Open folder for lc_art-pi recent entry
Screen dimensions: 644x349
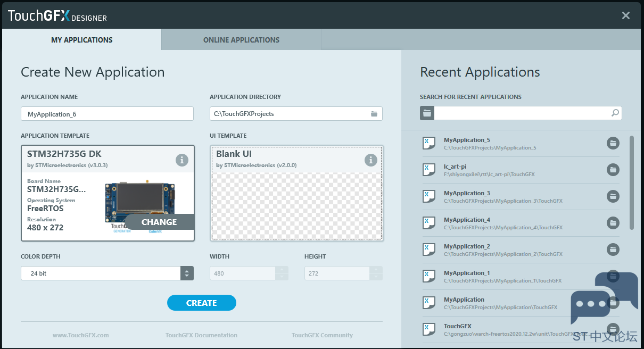[613, 170]
